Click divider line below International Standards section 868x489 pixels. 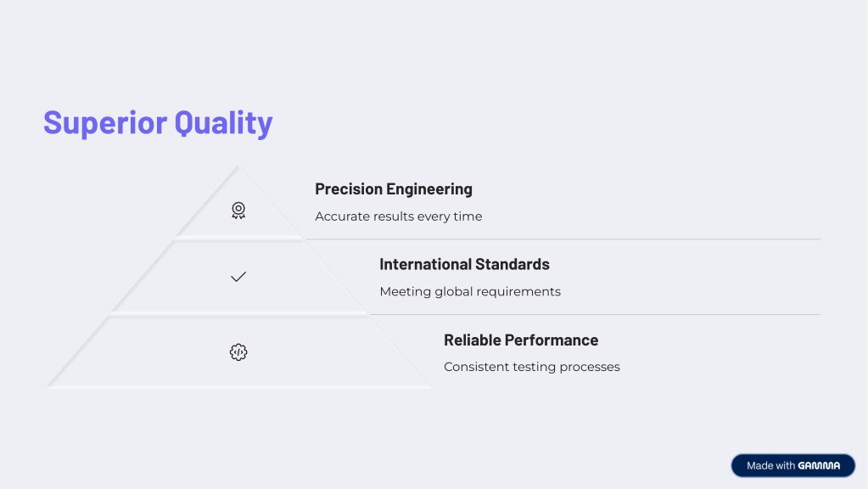coord(595,315)
